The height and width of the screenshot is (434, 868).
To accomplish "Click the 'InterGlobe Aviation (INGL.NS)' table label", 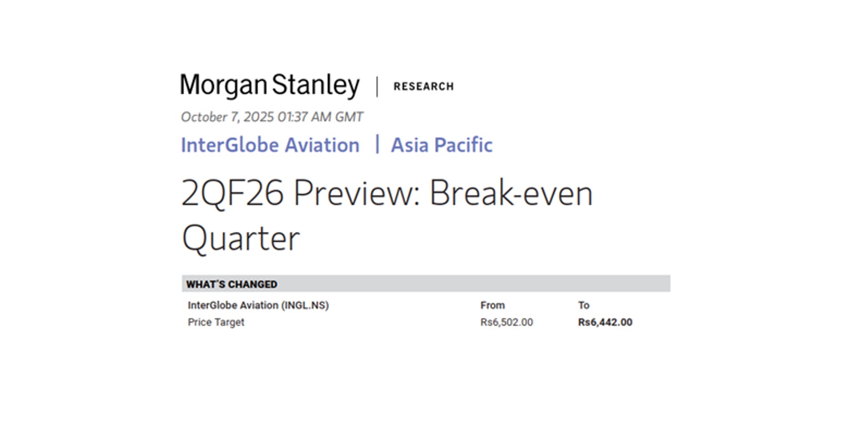I will coord(258,305).
